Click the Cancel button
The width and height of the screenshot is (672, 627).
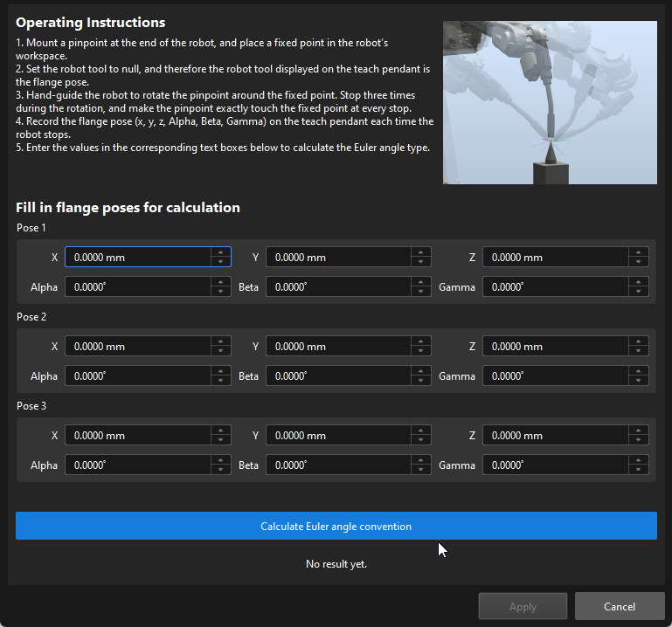coord(619,606)
